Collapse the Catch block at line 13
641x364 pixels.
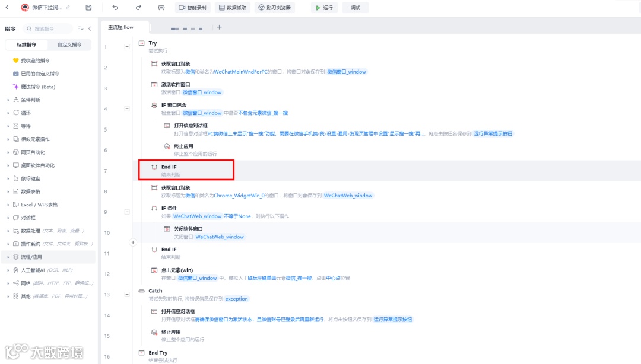pyautogui.click(x=127, y=294)
